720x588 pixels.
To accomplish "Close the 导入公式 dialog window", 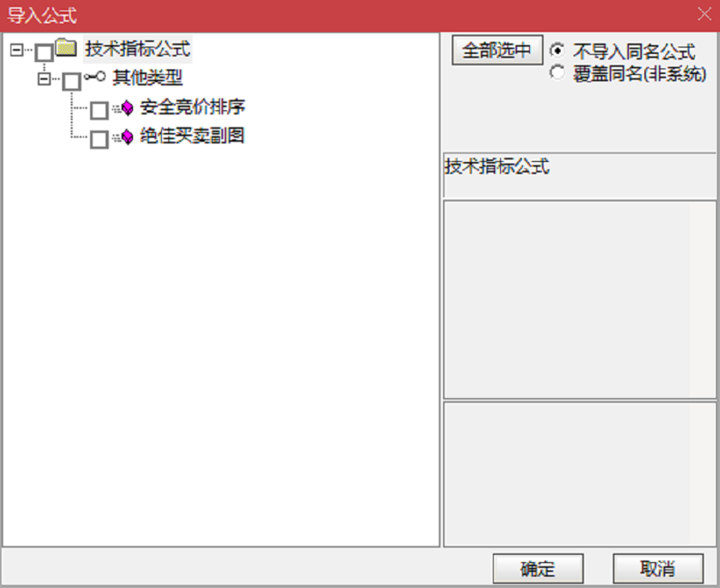I will tap(705, 14).
